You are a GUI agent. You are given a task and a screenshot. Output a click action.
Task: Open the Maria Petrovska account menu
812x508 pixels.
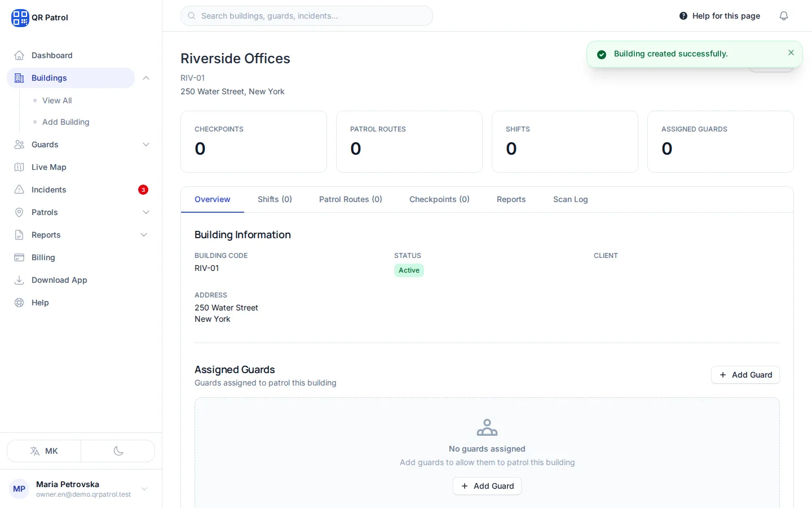(x=81, y=489)
